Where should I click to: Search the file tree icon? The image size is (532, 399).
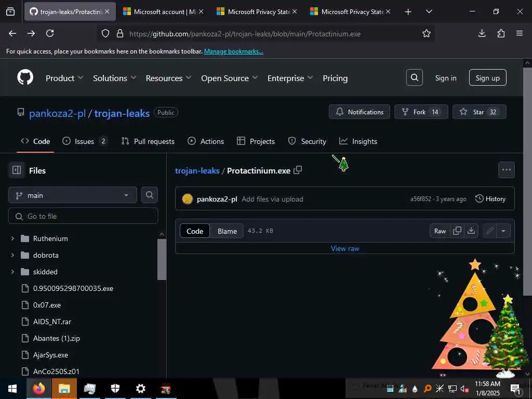[149, 195]
